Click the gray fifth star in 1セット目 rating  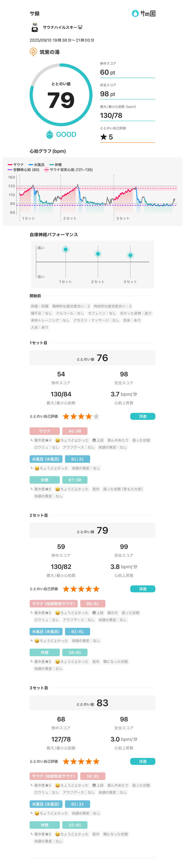96,417
